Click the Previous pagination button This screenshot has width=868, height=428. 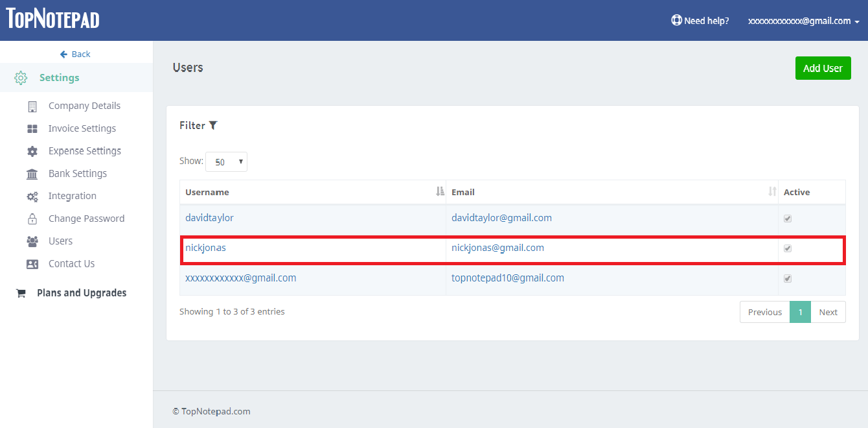click(x=765, y=312)
